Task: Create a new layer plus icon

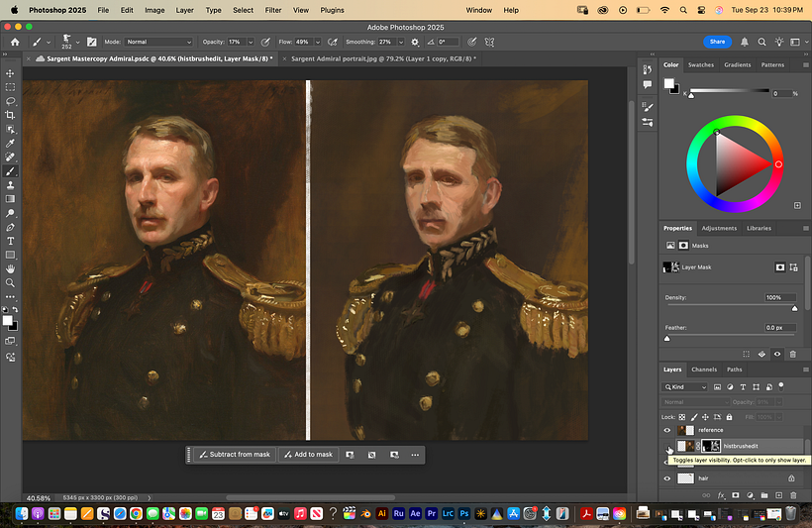Action: [779, 495]
